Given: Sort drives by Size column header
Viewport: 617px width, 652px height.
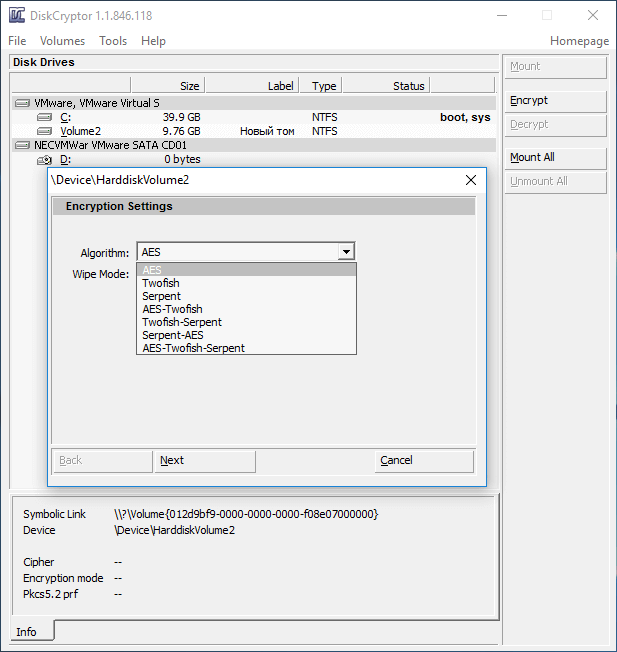Looking at the screenshot, I should point(168,86).
